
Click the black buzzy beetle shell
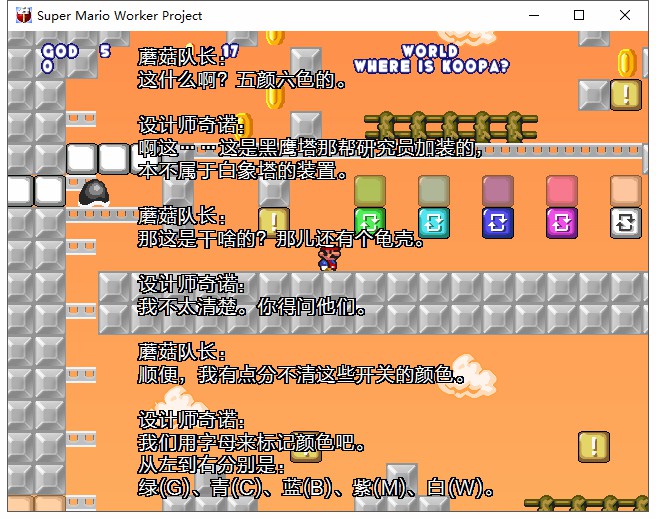pyautogui.click(x=94, y=193)
